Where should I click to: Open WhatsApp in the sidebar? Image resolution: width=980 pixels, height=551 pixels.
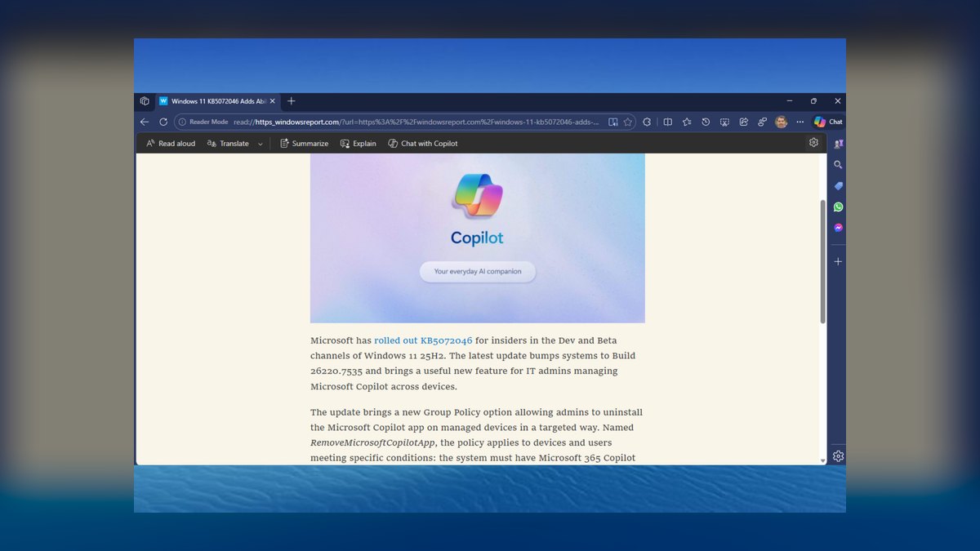838,207
